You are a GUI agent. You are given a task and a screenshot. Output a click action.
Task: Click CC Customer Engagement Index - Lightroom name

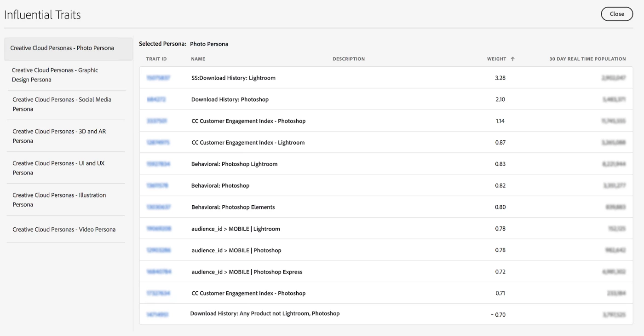tap(248, 143)
